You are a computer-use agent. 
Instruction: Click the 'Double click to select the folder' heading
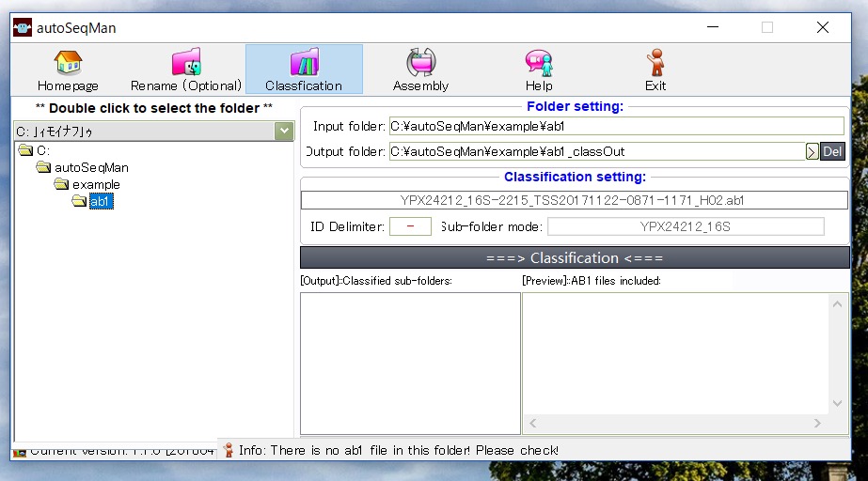click(154, 108)
